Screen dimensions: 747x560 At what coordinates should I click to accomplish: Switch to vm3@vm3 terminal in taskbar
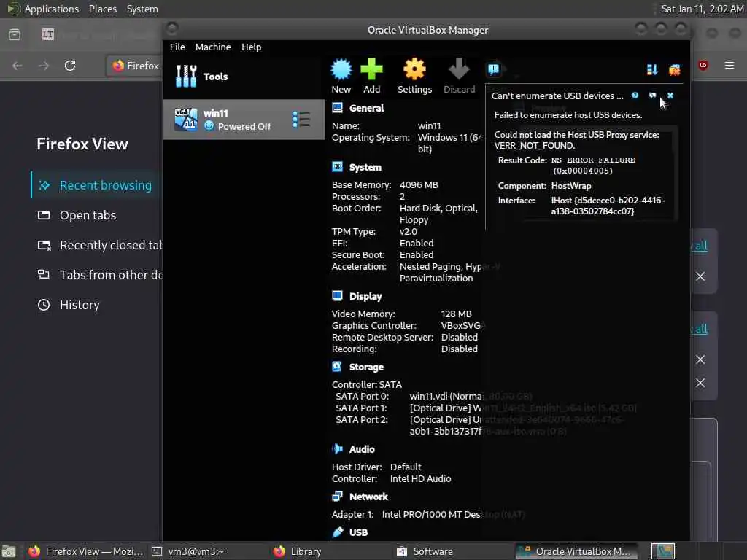coord(189,551)
